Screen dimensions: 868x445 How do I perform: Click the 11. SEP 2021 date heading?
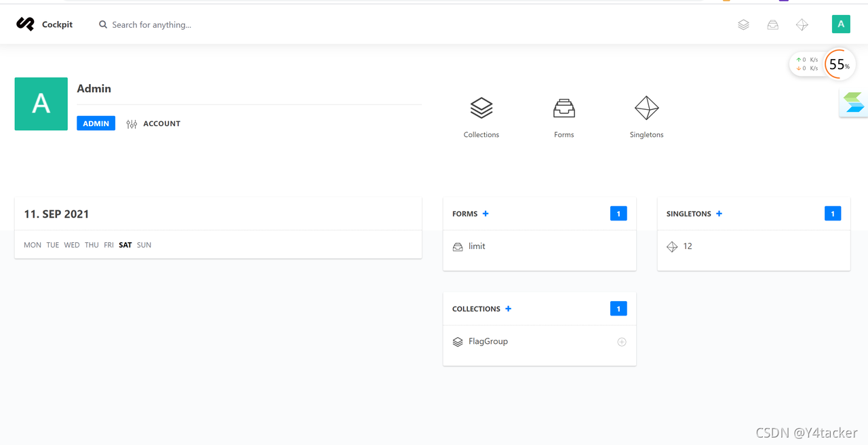[x=56, y=214]
